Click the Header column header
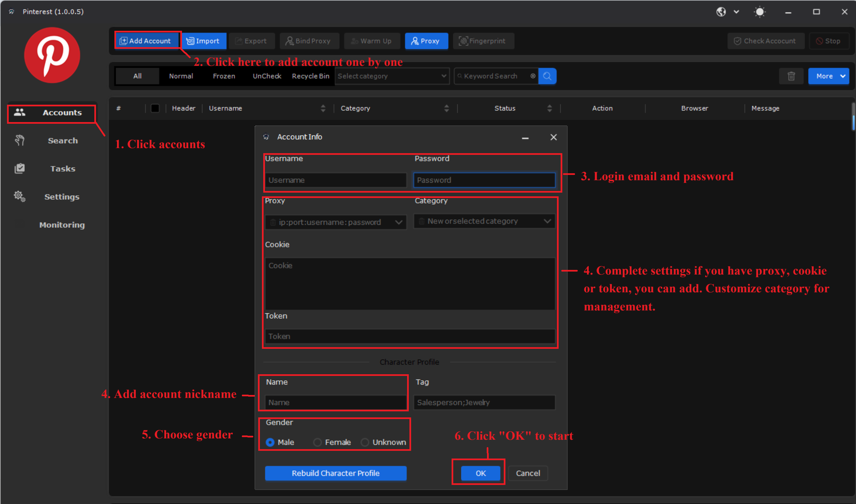The height and width of the screenshot is (504, 856). [x=184, y=108]
